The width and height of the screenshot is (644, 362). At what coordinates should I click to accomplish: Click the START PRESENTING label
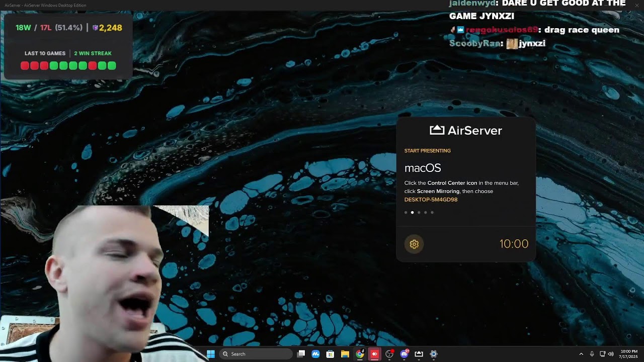[428, 151]
